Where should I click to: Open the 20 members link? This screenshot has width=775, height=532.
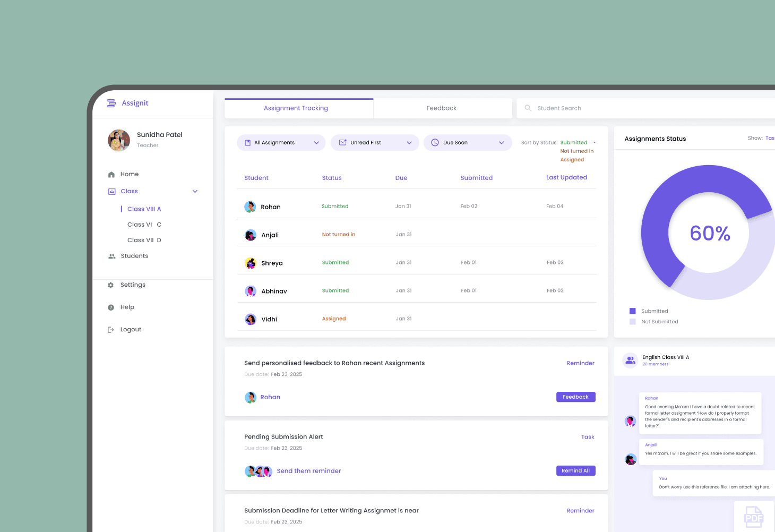point(656,364)
